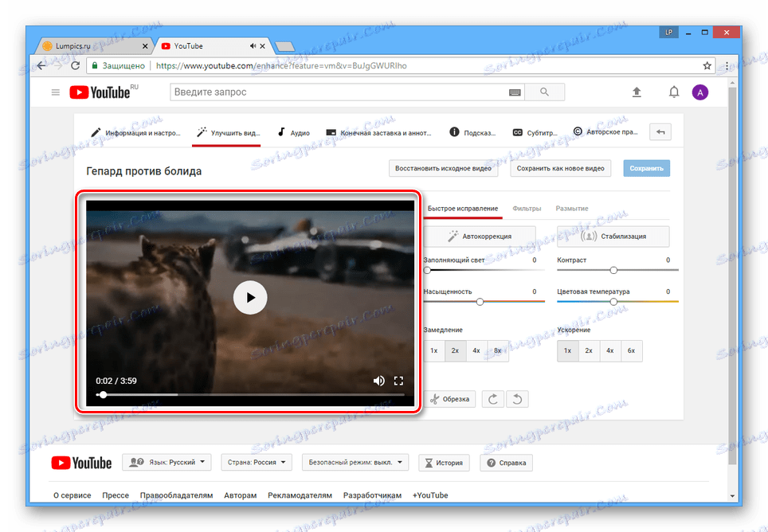The width and height of the screenshot is (768, 532).
Task: Click the Заполняющий свет slider handle
Action: pyautogui.click(x=427, y=270)
